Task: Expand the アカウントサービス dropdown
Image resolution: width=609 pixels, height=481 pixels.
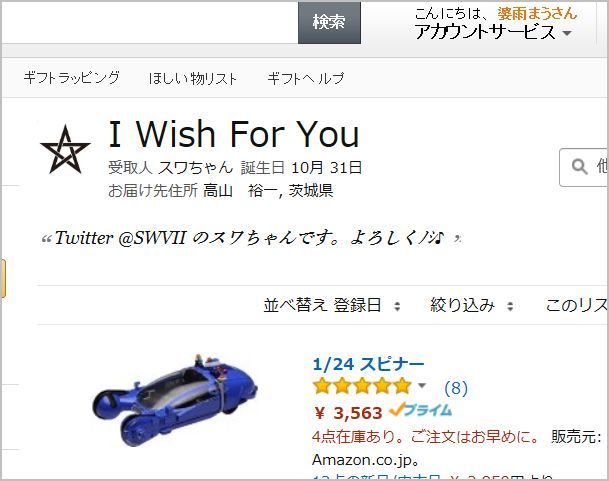Action: coord(493,32)
